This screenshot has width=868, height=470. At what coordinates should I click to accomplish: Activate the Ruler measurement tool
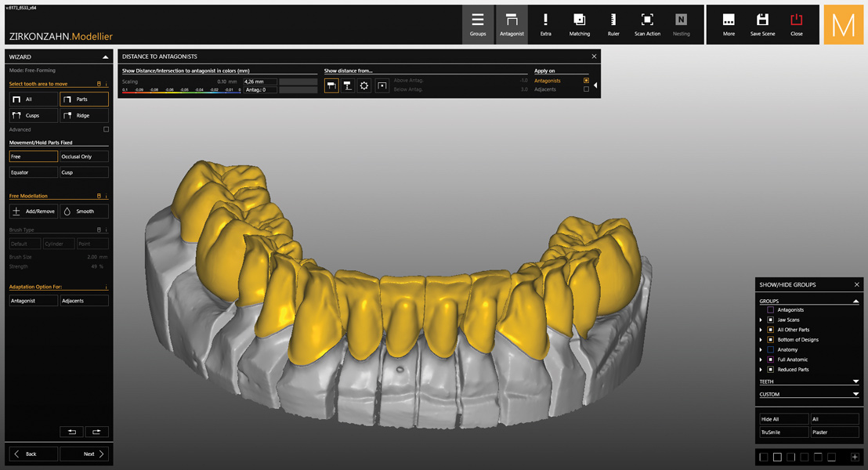click(613, 24)
